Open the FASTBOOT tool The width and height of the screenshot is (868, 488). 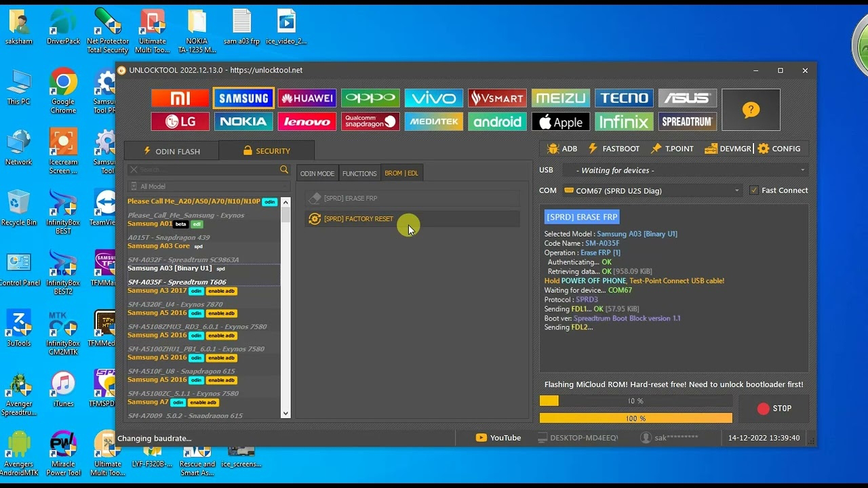pos(613,148)
